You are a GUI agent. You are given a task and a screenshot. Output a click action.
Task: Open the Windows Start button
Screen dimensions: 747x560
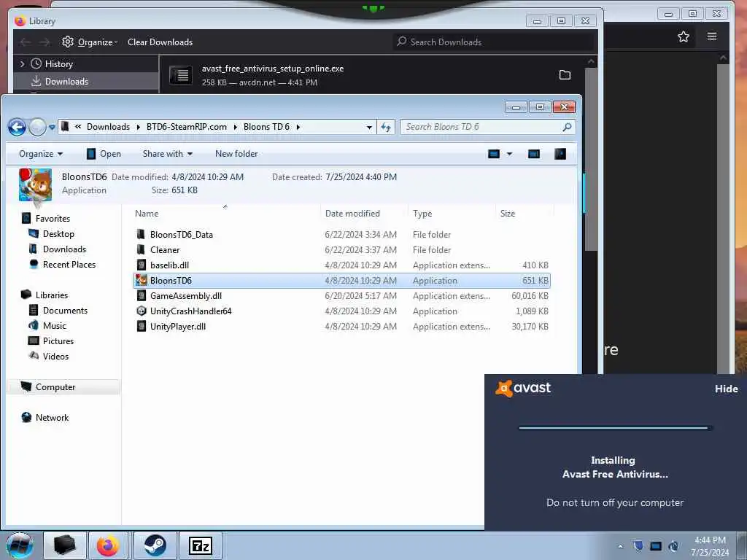click(x=20, y=545)
